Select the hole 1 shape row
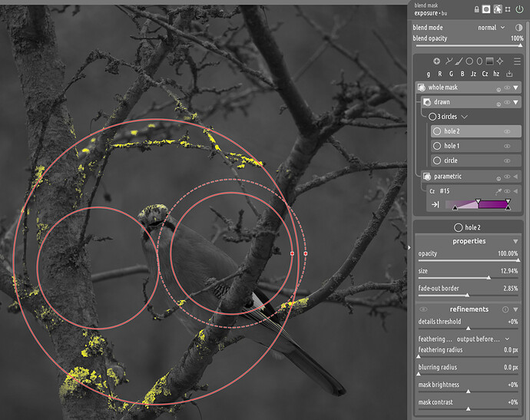Viewport: 530px width, 420px height. click(x=476, y=146)
